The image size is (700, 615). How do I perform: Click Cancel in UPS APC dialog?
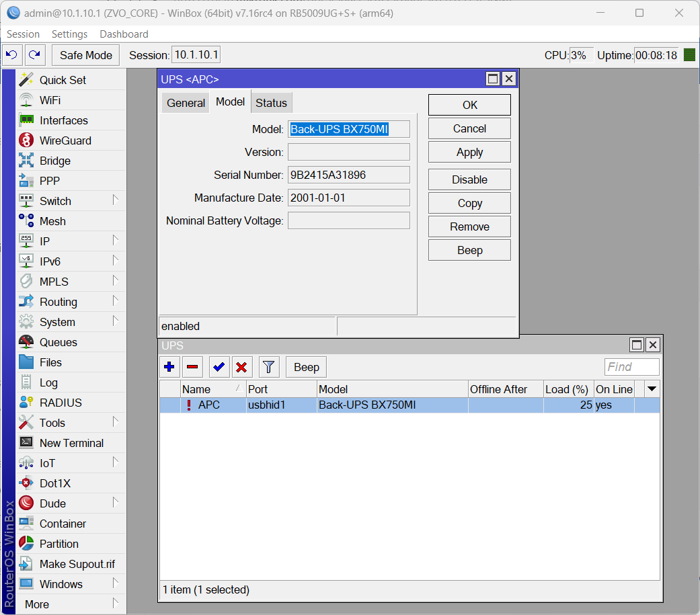[469, 128]
